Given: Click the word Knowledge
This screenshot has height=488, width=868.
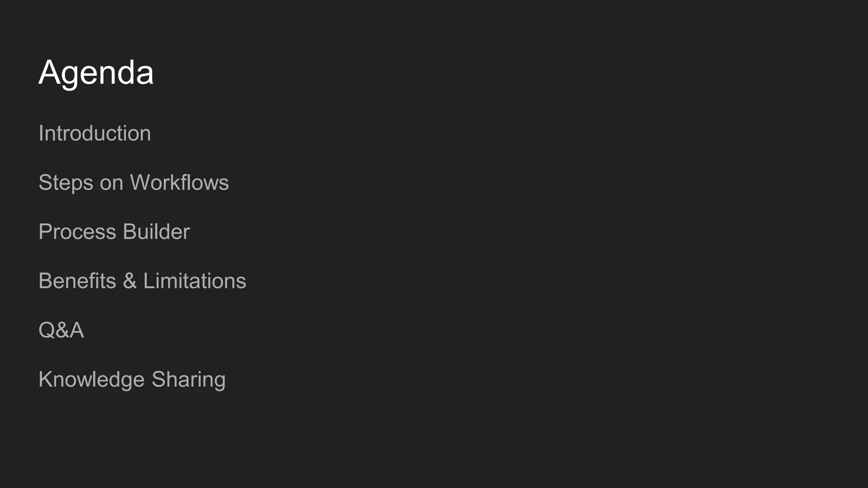Looking at the screenshot, I should click(92, 380).
